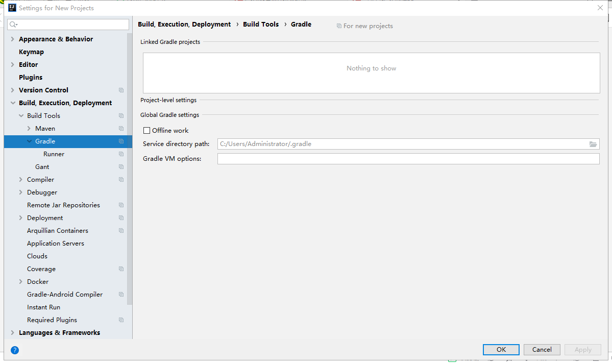This screenshot has width=612, height=364.
Task: Click the settings tree vertical scrollbar
Action: pyautogui.click(x=130, y=168)
